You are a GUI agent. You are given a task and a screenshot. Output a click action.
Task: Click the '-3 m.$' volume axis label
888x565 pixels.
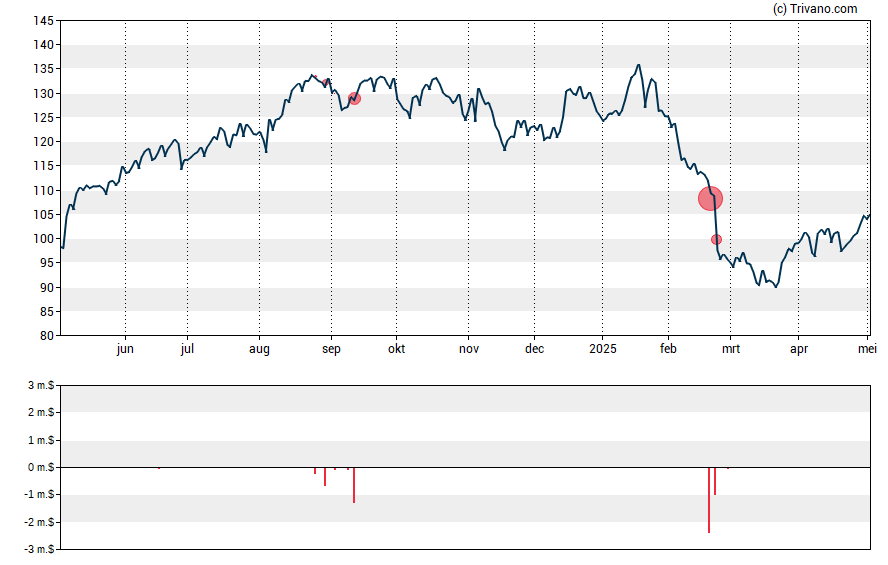tap(40, 549)
